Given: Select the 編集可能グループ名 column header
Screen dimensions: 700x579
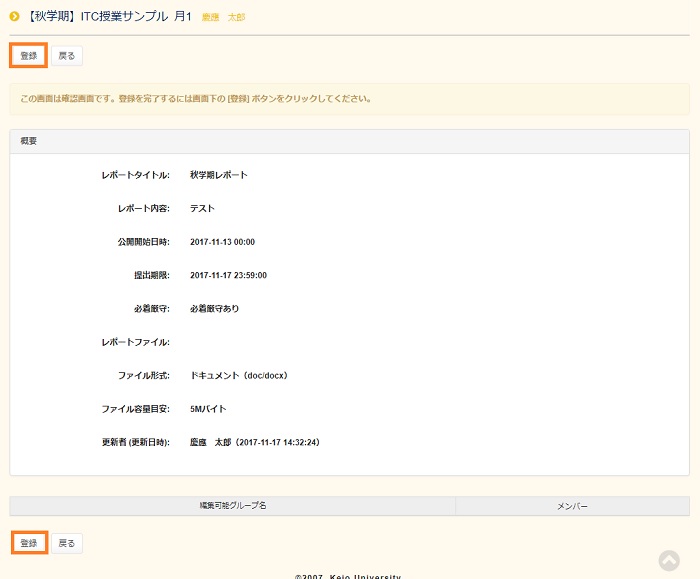Looking at the screenshot, I should click(x=232, y=506).
